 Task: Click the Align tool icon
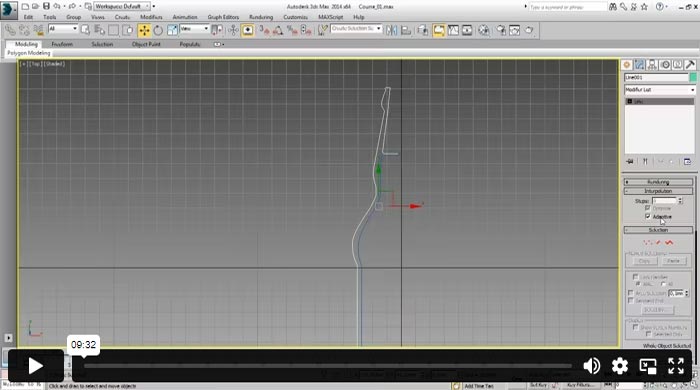pyautogui.click(x=406, y=30)
